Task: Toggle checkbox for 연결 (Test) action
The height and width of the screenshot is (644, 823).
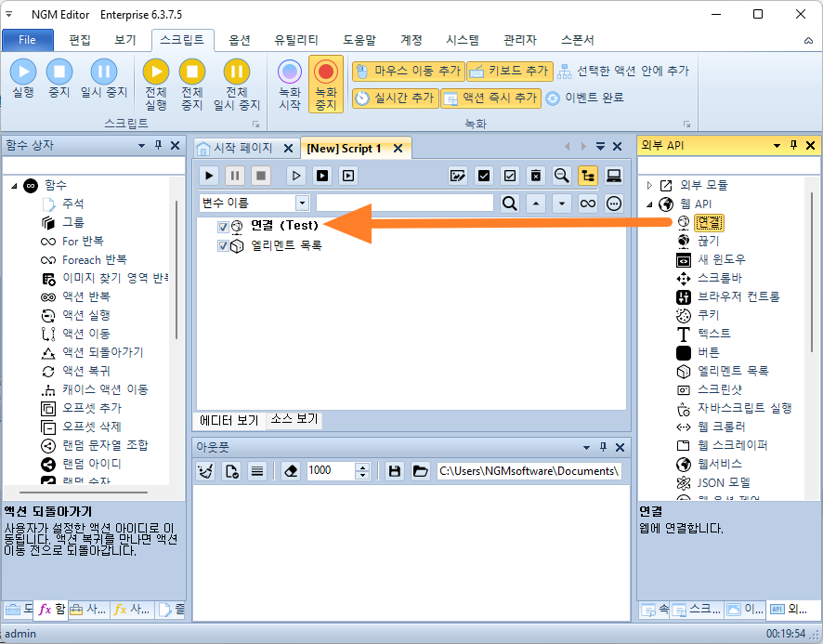Action: (x=223, y=227)
